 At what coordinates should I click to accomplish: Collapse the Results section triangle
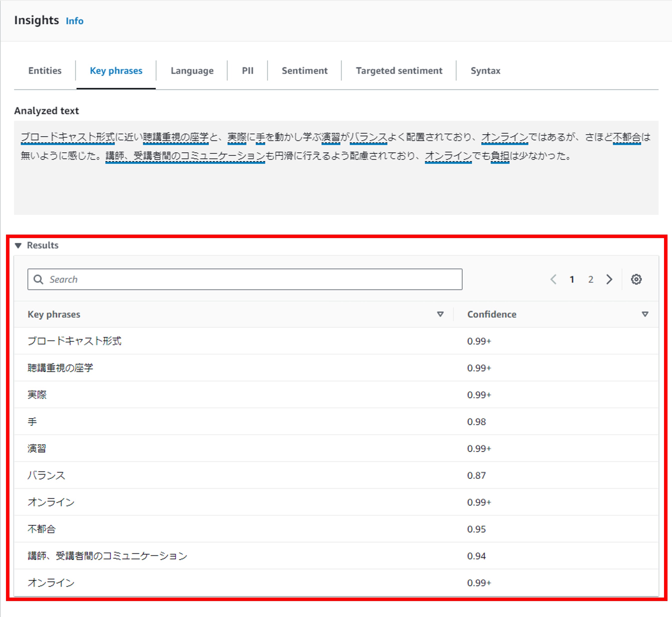pyautogui.click(x=18, y=245)
